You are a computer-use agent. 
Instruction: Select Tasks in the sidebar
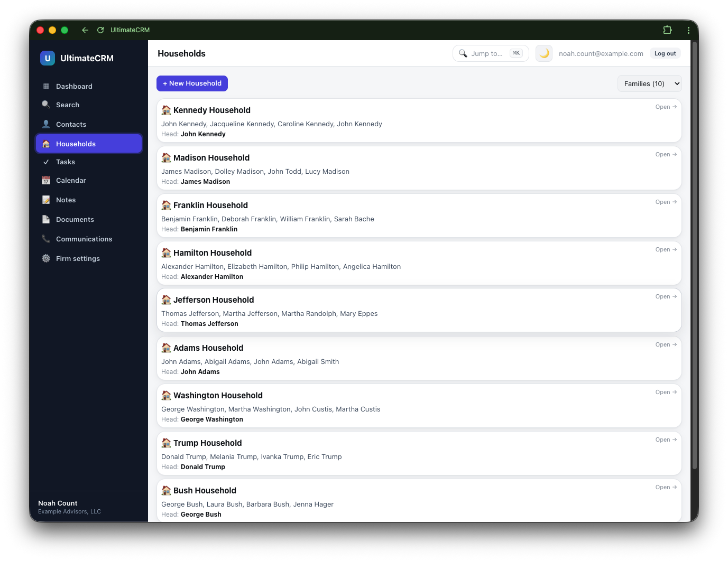89,162
